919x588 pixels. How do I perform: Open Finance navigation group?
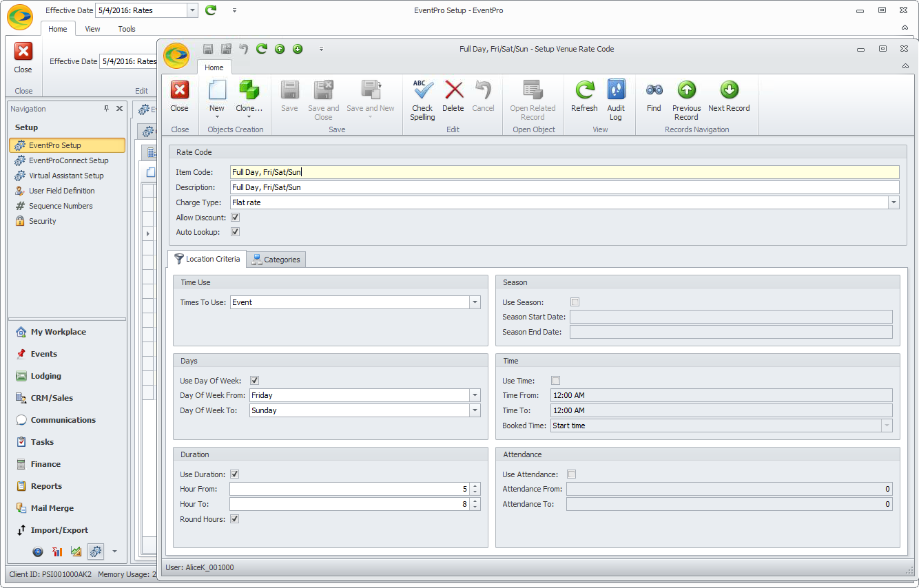pyautogui.click(x=67, y=464)
